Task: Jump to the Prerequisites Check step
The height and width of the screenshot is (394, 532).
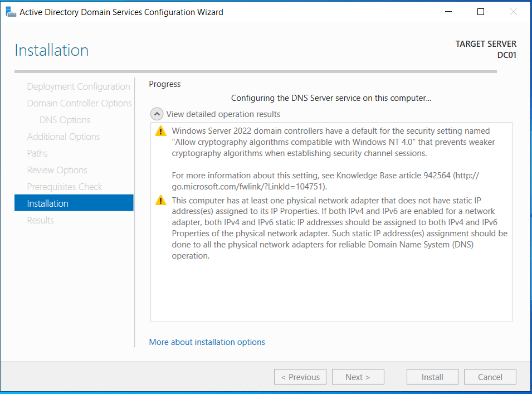Action: coord(65,187)
